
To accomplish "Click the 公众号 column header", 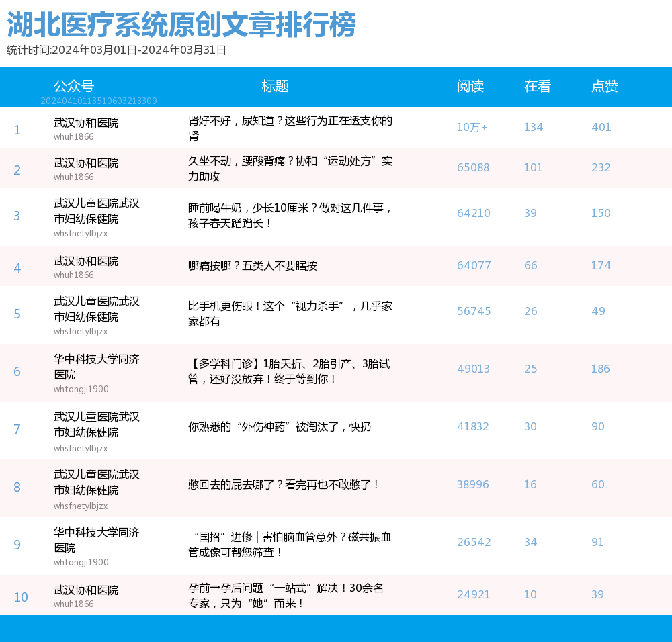I will 73,86.
